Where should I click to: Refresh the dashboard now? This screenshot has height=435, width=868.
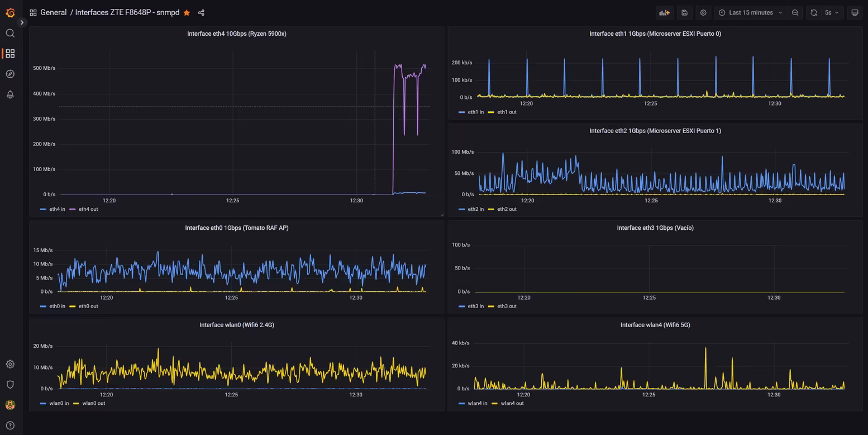point(814,12)
